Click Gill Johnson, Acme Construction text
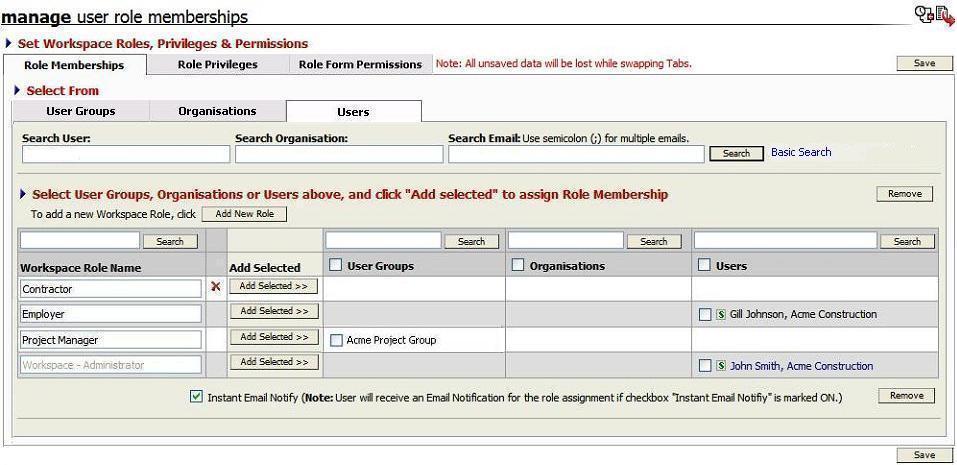The width and height of the screenshot is (957, 465). tap(803, 314)
